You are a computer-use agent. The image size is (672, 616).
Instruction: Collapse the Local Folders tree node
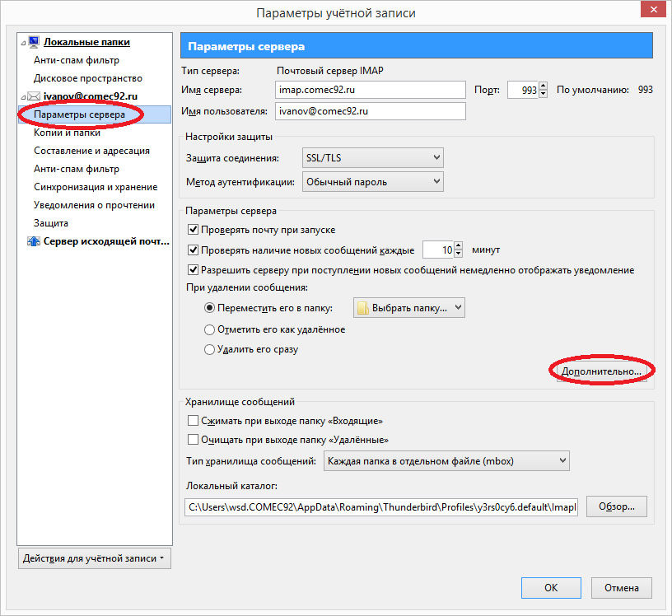coord(22,42)
